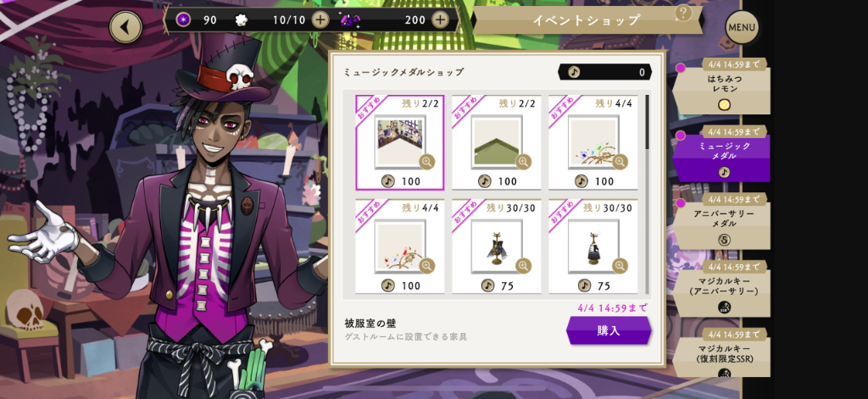Switch to the はちみつレモン shop tab
This screenshot has height=399, width=868.
721,86
